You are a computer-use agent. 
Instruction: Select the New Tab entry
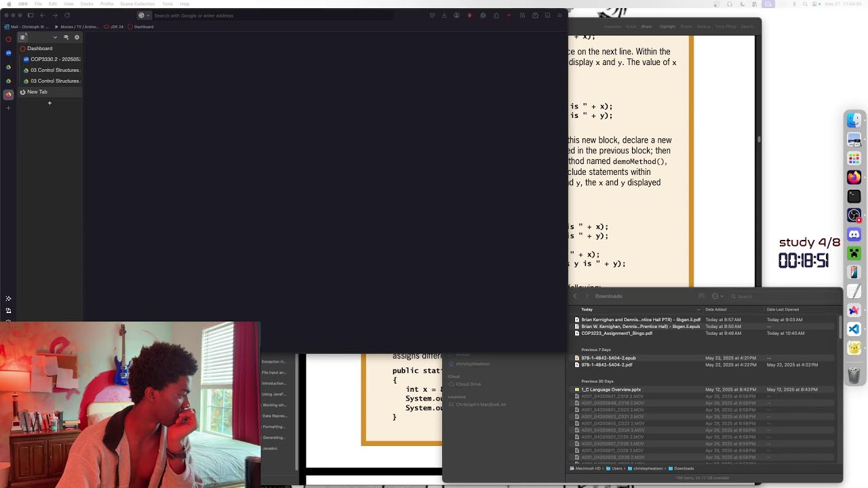click(x=50, y=91)
